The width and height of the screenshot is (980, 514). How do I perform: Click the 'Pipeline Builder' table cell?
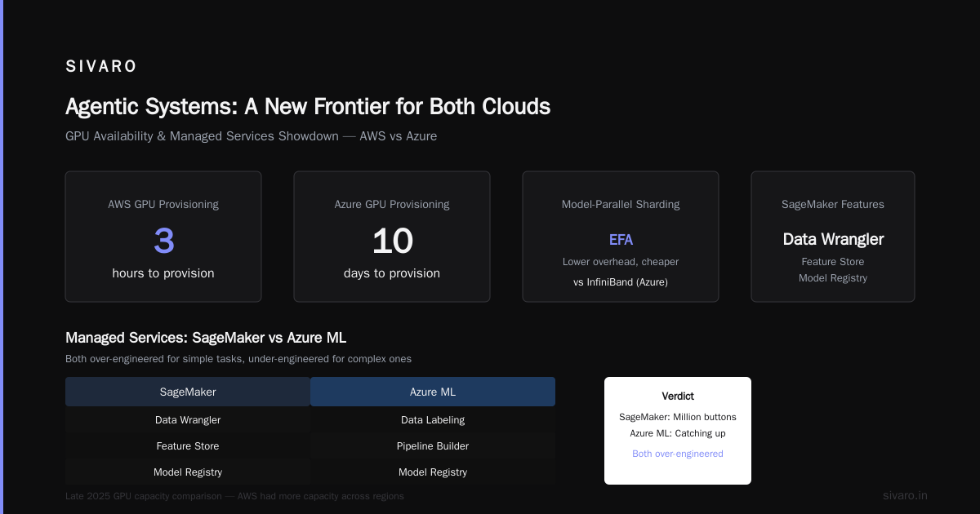(433, 446)
